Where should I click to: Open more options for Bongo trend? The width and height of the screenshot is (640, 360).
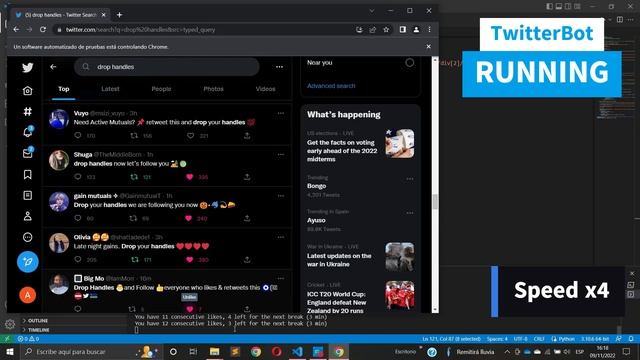[410, 179]
